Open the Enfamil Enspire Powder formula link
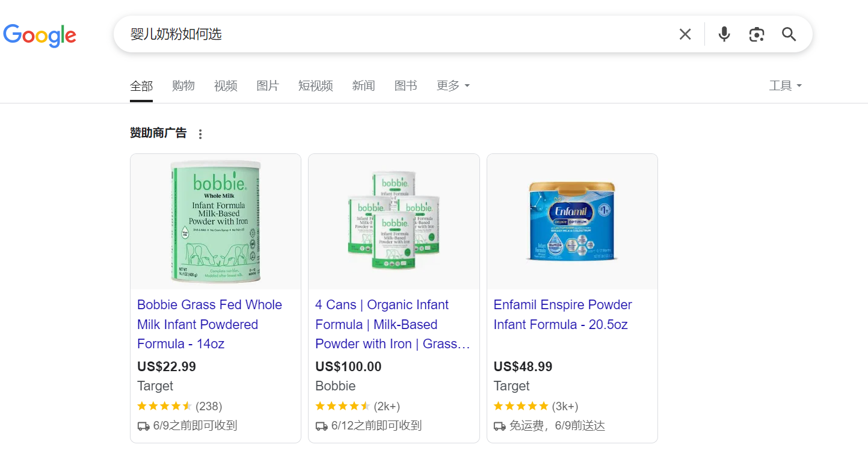The width and height of the screenshot is (868, 468). pos(562,315)
